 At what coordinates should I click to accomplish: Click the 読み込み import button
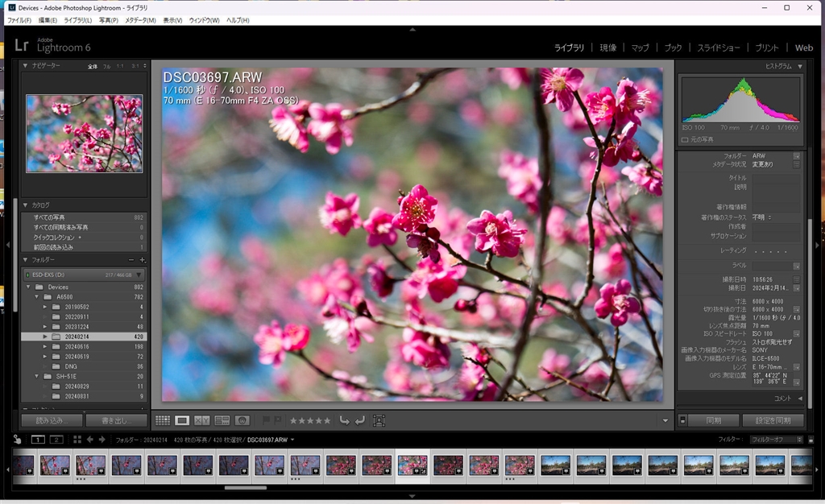(52, 419)
